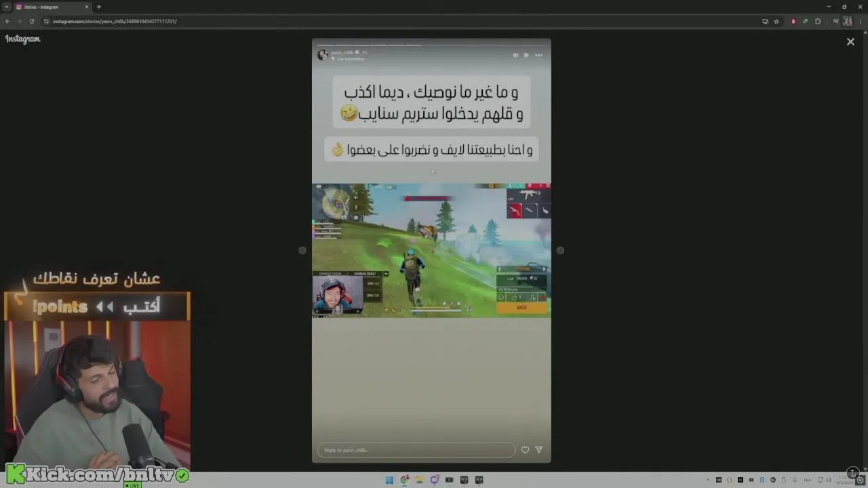Open a new browser tab

[x=99, y=7]
